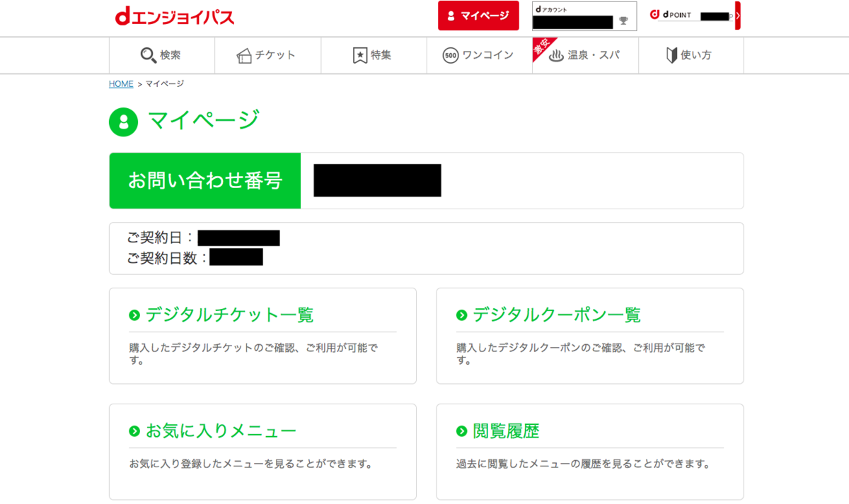Open the 検索 navigation tab
The height and width of the screenshot is (504, 849).
point(162,55)
